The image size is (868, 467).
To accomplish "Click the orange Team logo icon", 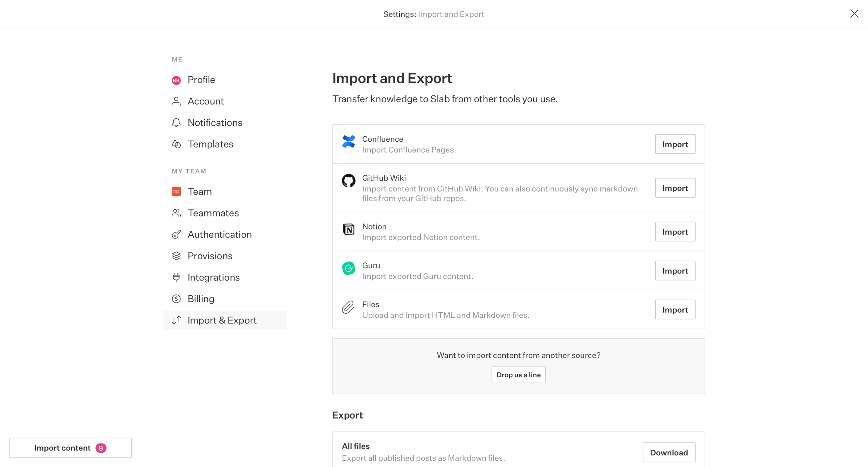I will 176,191.
